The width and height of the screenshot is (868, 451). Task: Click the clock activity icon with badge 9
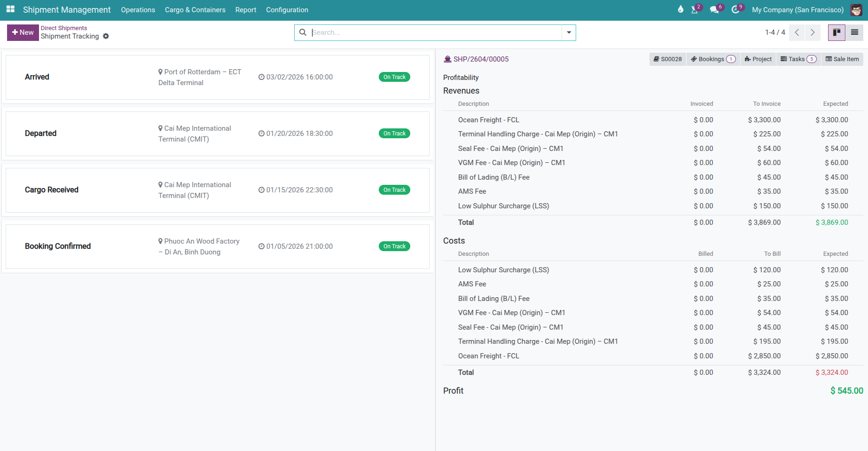(x=735, y=10)
